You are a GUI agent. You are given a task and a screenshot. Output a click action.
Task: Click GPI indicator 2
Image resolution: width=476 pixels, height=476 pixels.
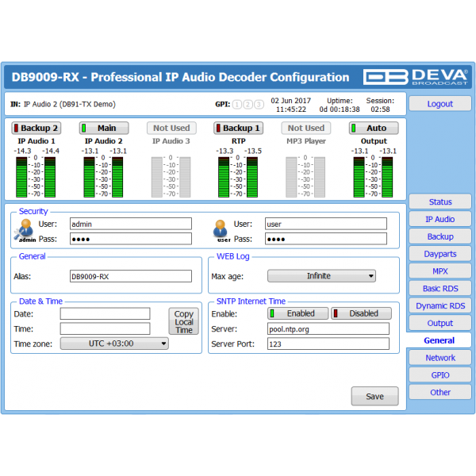pos(248,105)
